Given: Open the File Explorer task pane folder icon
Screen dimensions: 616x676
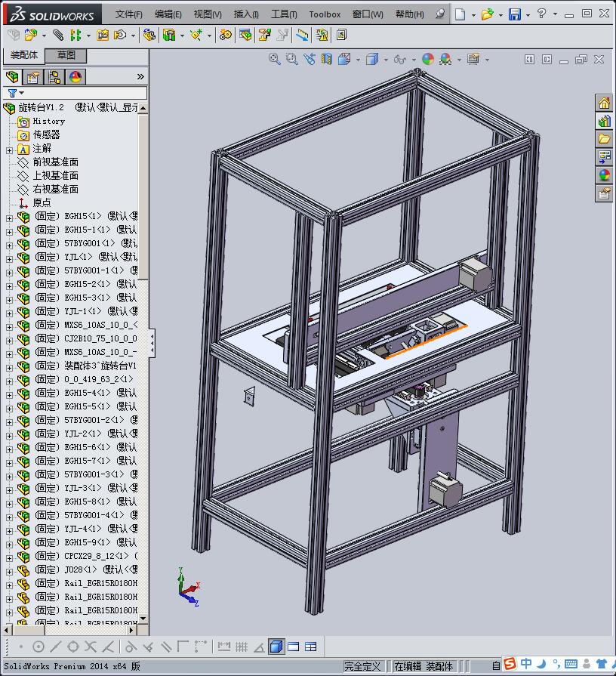Looking at the screenshot, I should click(604, 139).
